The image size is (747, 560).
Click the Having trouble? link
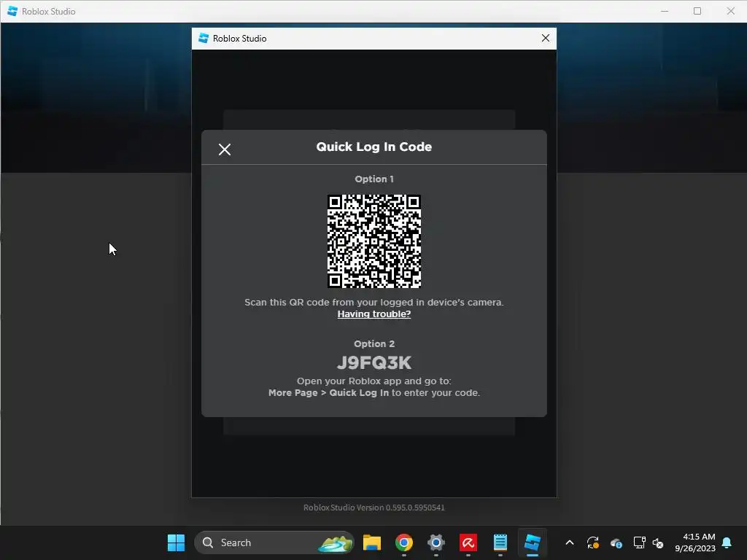click(374, 314)
